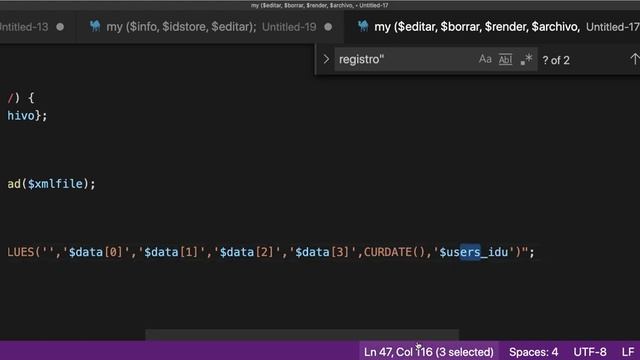Expand the replace field chevron
640x360 pixels.
click(326, 60)
